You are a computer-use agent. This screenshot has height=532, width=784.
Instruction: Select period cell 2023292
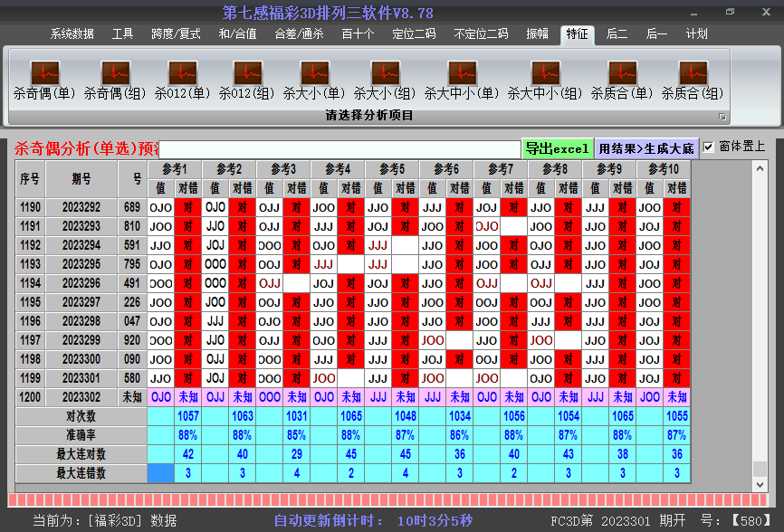coord(81,207)
